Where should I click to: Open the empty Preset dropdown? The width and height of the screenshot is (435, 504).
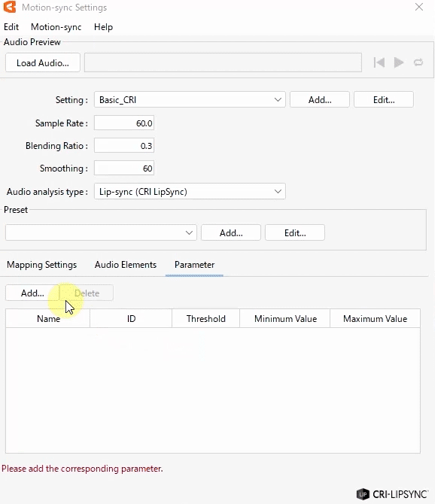[101, 232]
